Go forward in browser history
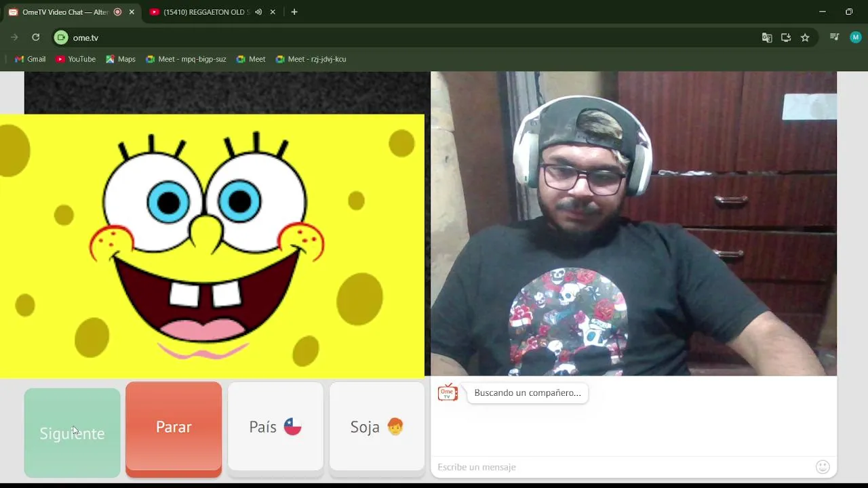Image resolution: width=868 pixels, height=488 pixels. coord(14,37)
